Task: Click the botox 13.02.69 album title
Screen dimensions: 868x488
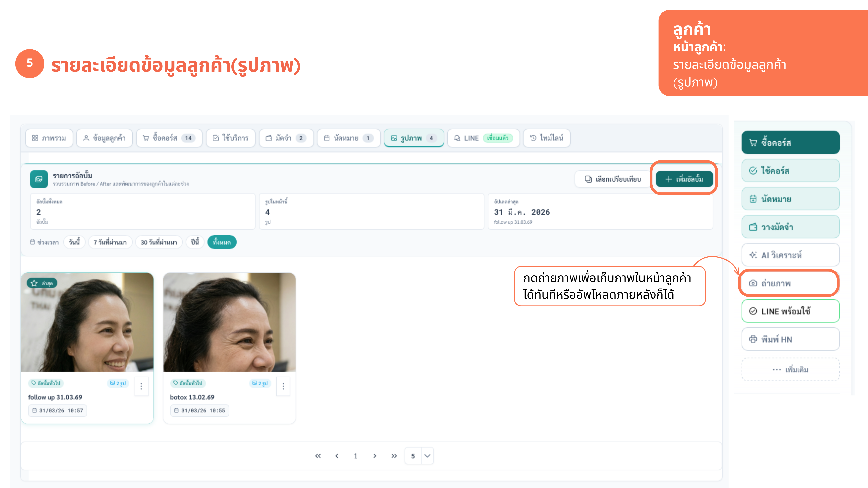Action: click(x=192, y=397)
